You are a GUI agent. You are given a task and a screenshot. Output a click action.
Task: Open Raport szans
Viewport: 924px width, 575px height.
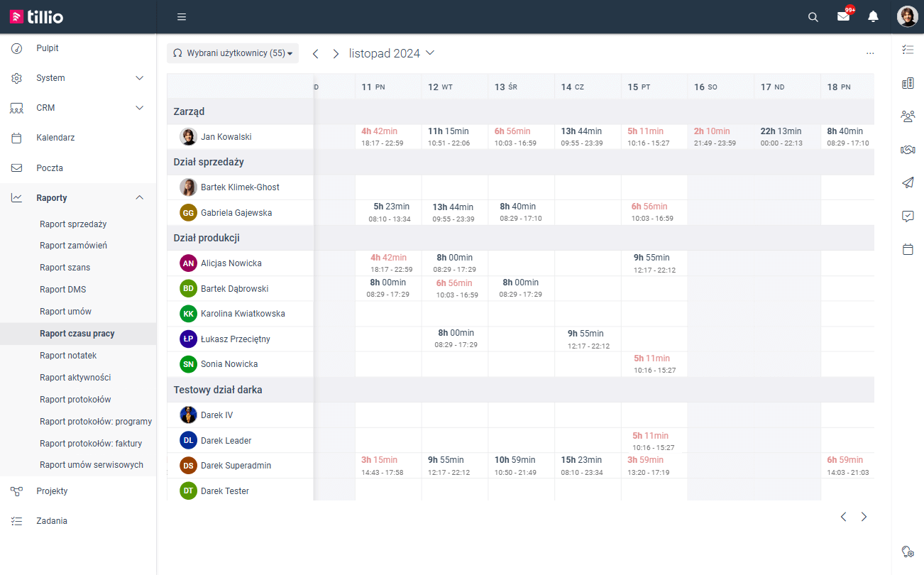65,268
